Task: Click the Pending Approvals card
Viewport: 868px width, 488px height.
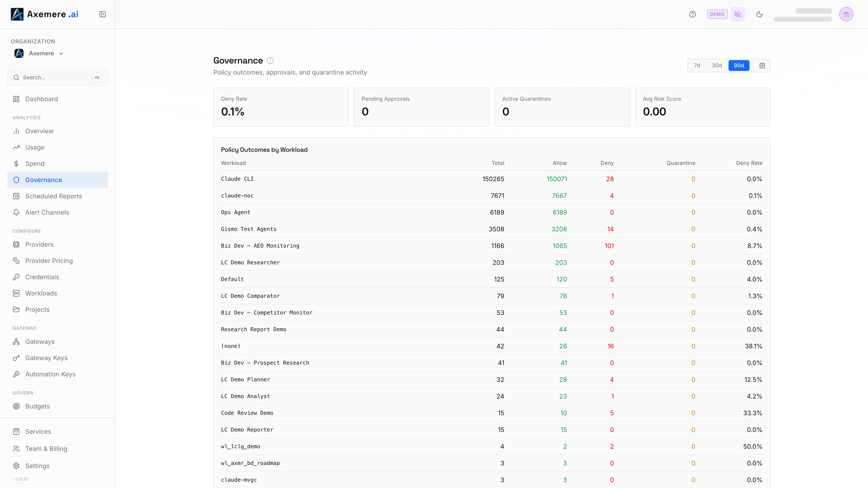Action: pyautogui.click(x=421, y=107)
